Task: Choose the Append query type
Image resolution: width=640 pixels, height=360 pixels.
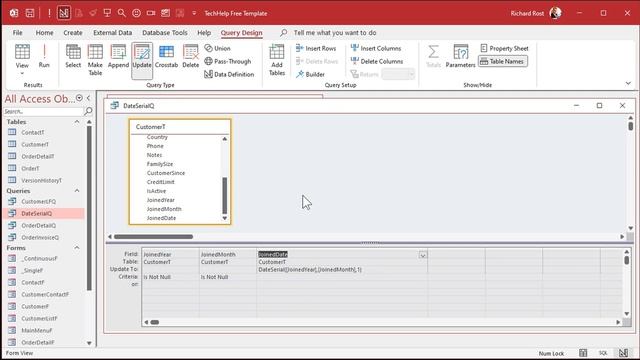Action: pyautogui.click(x=118, y=56)
